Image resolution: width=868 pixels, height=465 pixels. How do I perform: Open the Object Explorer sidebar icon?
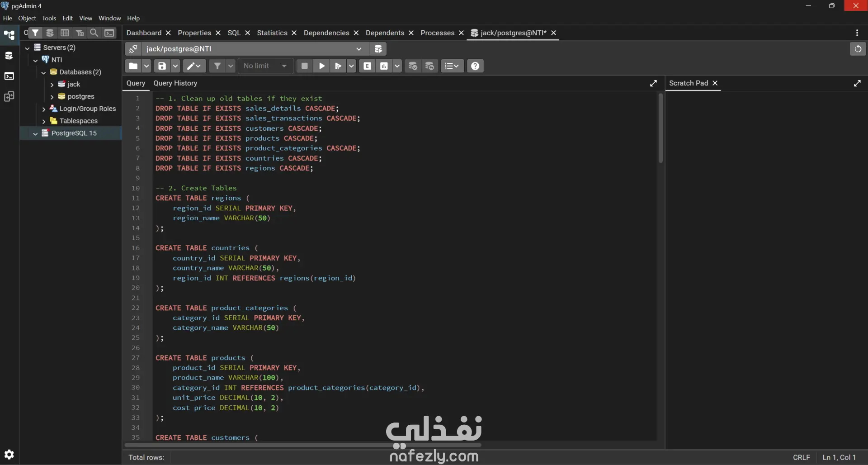[x=9, y=35]
